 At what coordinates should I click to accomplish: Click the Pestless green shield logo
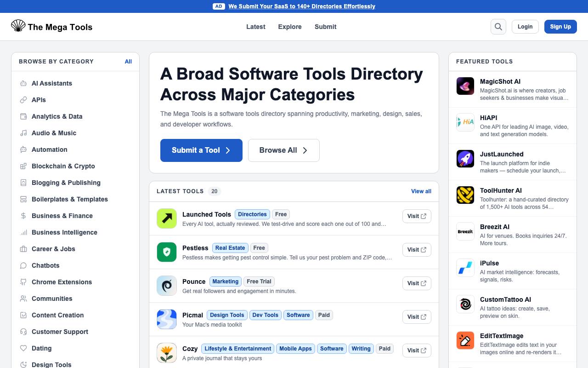(x=167, y=252)
